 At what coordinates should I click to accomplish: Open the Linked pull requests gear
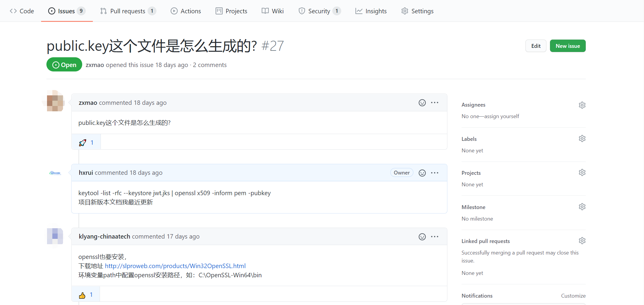pyautogui.click(x=582, y=241)
